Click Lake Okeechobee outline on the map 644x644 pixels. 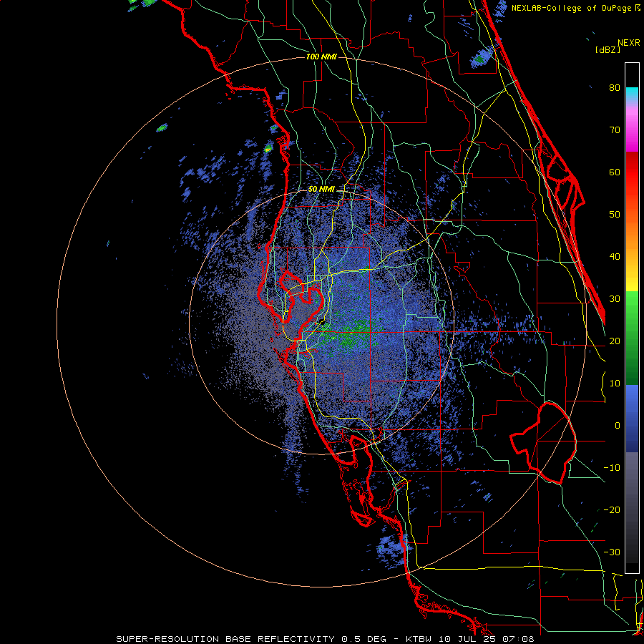tap(545, 443)
